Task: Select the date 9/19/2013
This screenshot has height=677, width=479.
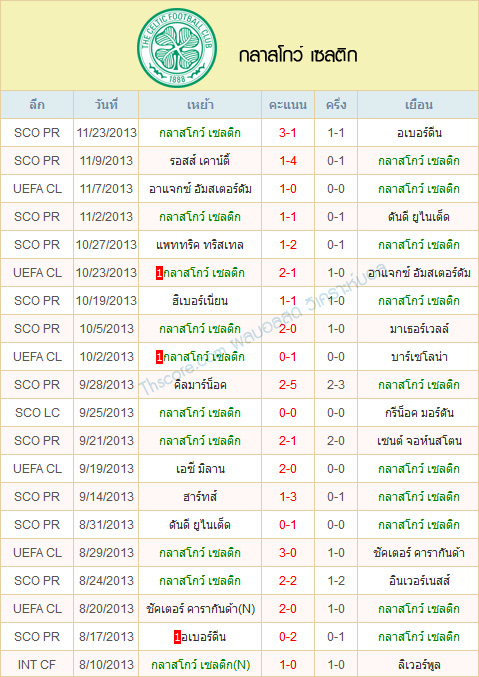Action: point(106,469)
